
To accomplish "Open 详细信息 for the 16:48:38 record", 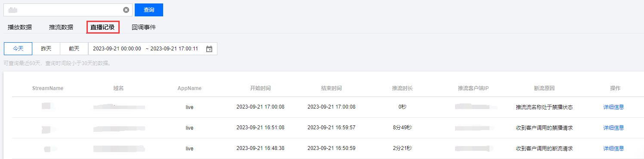I will 613,149.
